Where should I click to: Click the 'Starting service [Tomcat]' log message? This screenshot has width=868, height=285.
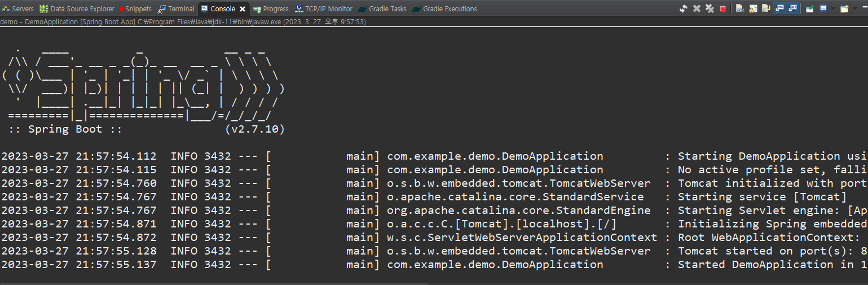(x=762, y=197)
